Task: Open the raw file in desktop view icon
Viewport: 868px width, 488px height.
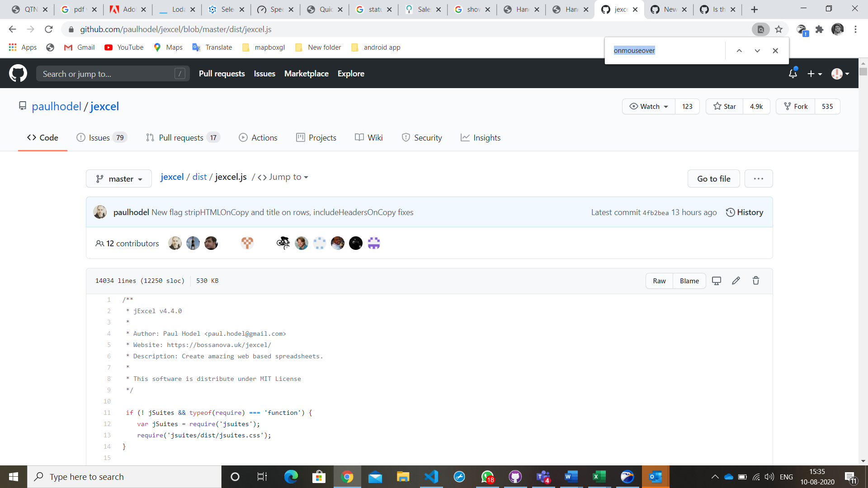Action: coord(716,281)
